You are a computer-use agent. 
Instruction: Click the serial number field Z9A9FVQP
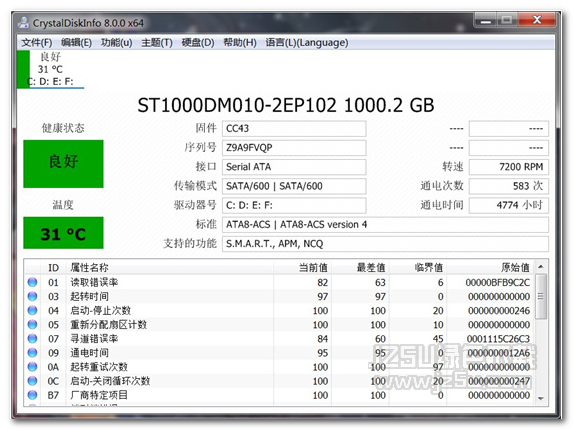(294, 148)
